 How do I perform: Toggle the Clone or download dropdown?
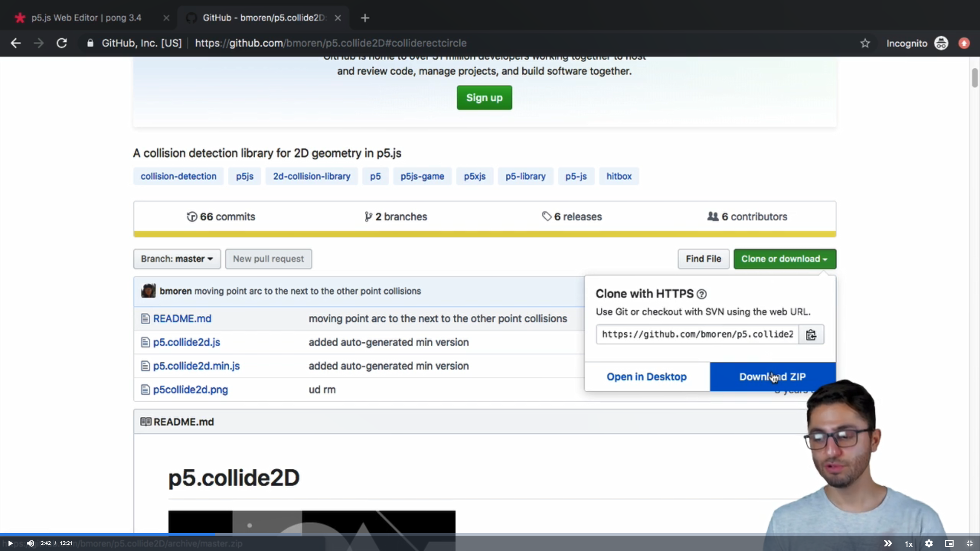[x=785, y=259]
